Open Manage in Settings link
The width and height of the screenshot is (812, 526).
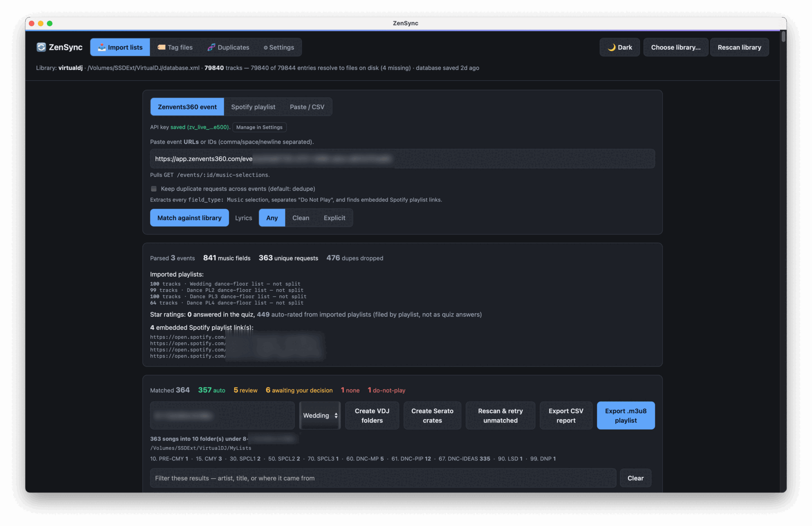[259, 128]
